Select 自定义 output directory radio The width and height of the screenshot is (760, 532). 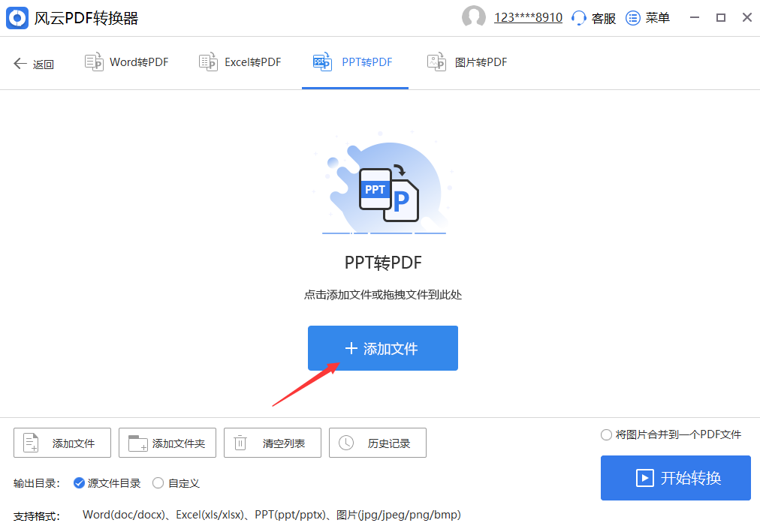point(176,483)
